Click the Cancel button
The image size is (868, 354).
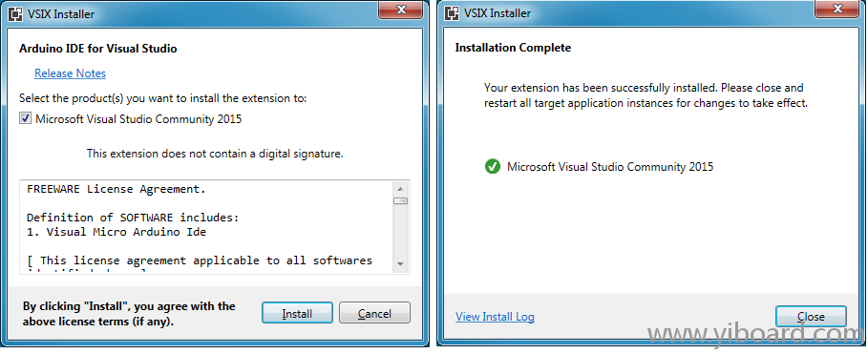coord(374,313)
